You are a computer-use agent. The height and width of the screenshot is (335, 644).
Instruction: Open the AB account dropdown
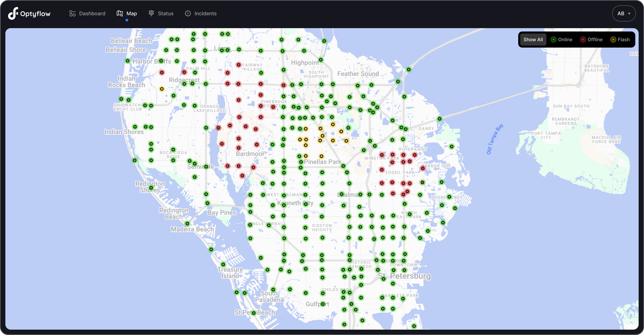pyautogui.click(x=624, y=13)
